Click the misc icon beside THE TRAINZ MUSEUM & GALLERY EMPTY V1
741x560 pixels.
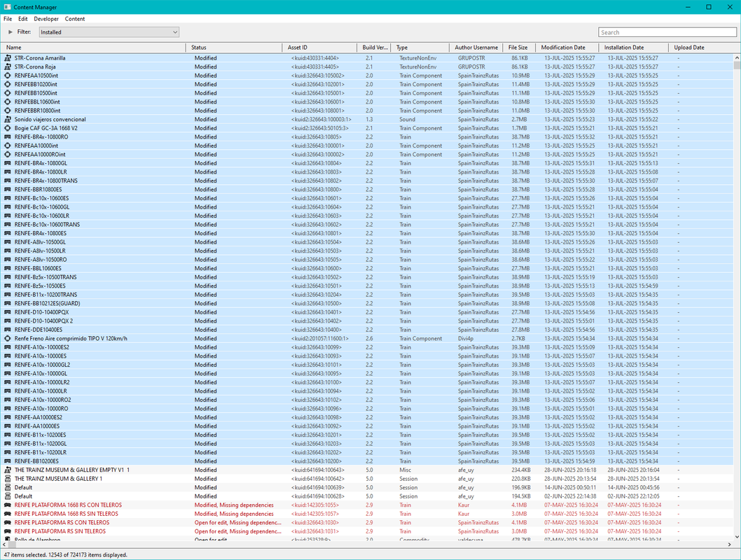pos(8,470)
